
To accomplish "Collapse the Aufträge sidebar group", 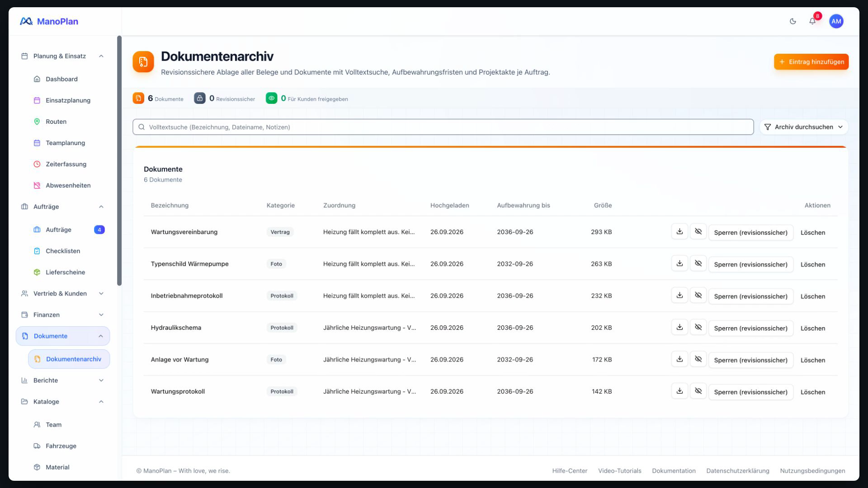I will tap(62, 206).
